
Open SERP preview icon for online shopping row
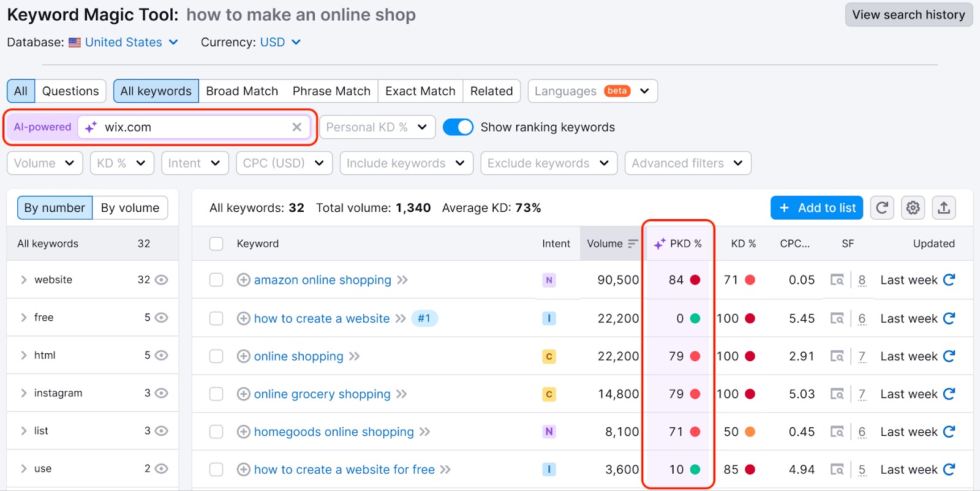click(837, 356)
